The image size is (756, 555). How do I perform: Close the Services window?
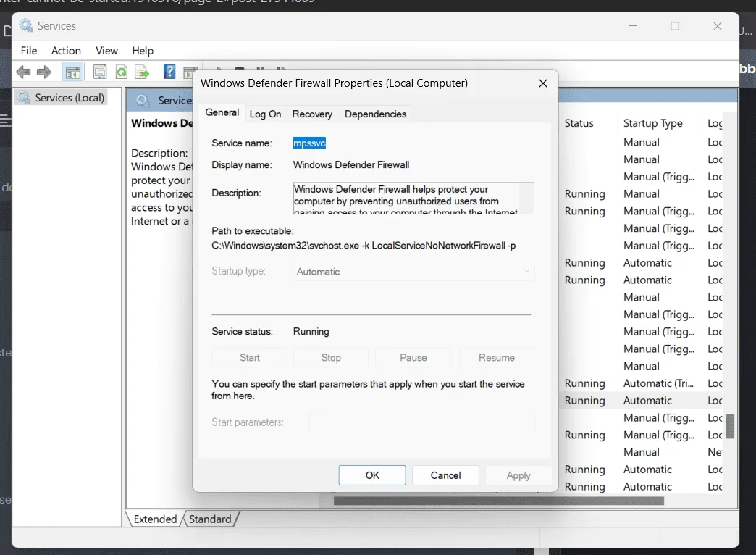click(x=718, y=26)
